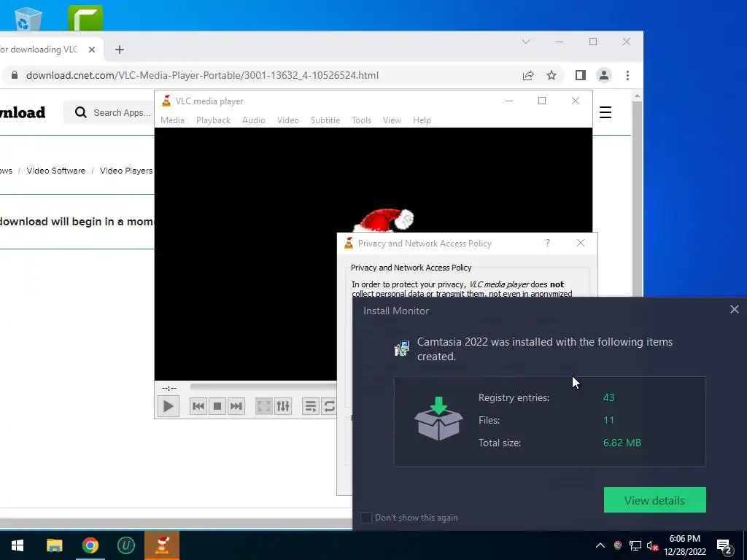This screenshot has height=560, width=747.
Task: Close the Install Monitor popup
Action: [x=734, y=309]
